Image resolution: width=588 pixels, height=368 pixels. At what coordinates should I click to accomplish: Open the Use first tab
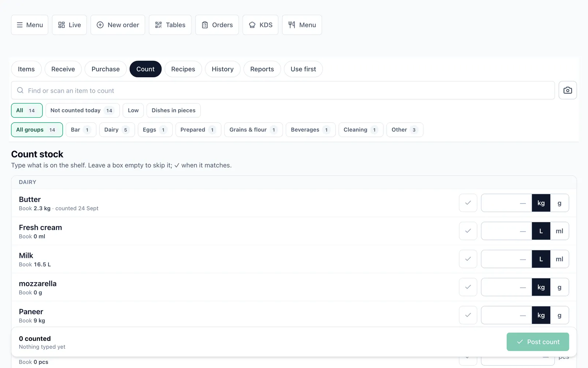[x=303, y=69]
